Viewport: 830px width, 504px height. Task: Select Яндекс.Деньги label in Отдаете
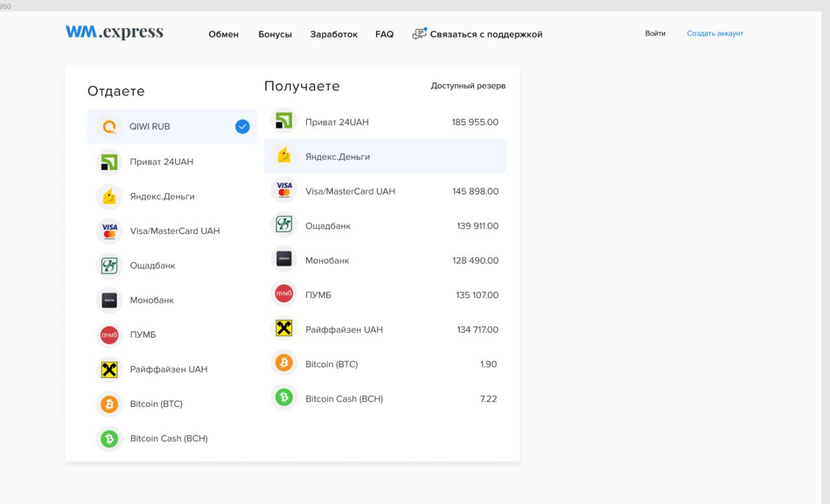pos(162,196)
